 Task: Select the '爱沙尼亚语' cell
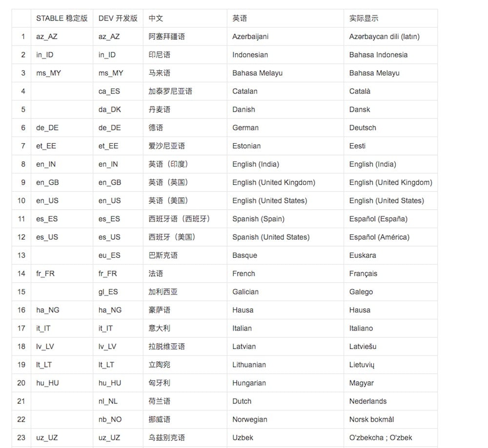185,146
